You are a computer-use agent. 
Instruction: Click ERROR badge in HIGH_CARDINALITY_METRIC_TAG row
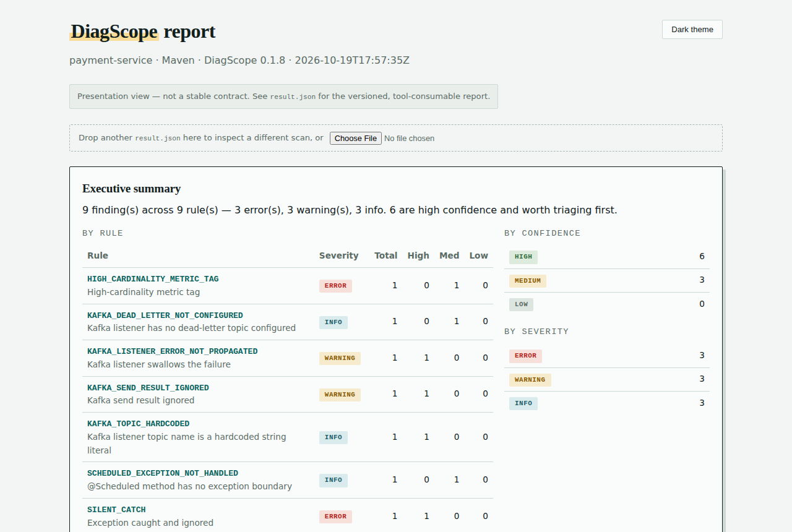click(x=335, y=286)
